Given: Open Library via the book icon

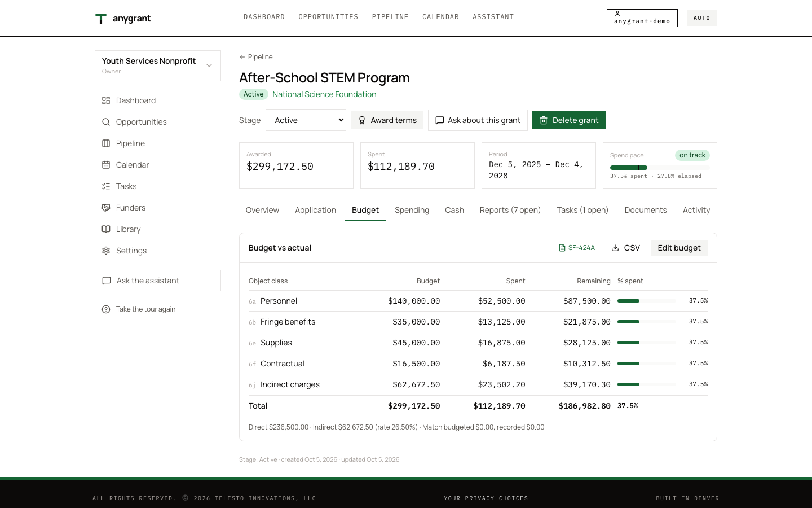Looking at the screenshot, I should tap(106, 229).
